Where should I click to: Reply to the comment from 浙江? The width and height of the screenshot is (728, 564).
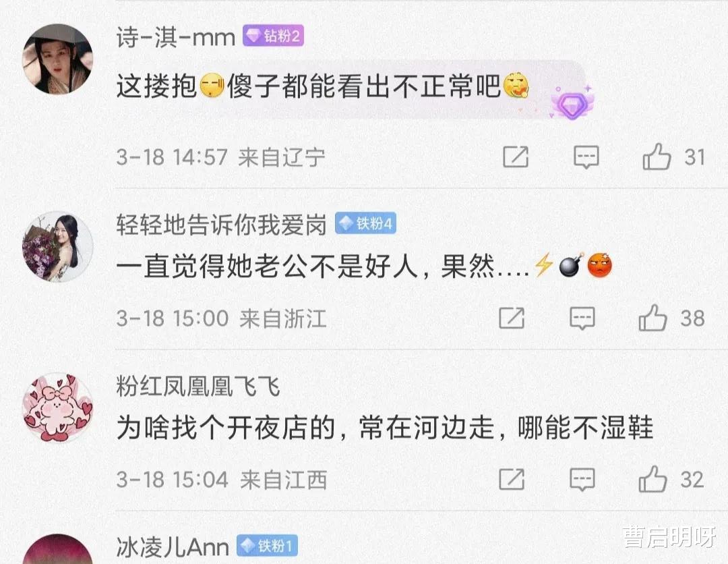coord(582,318)
